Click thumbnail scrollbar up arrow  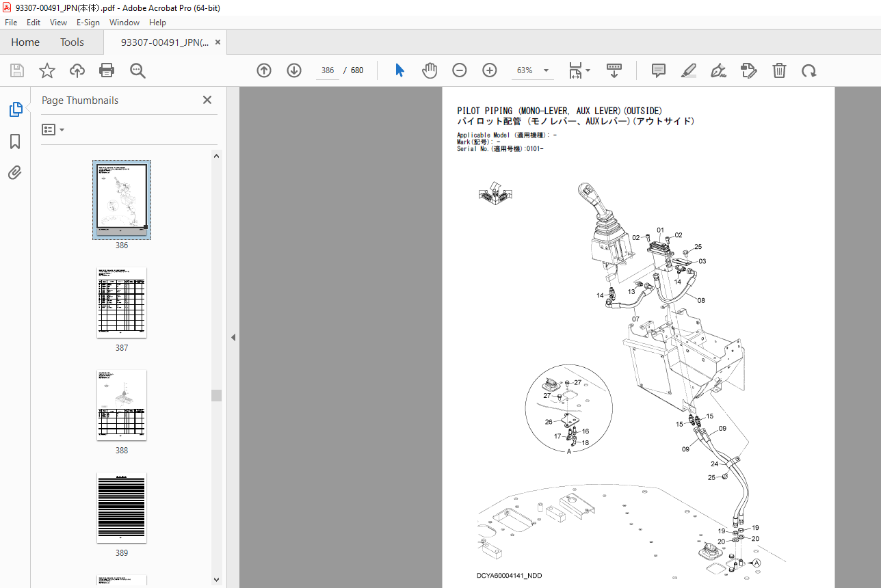click(x=217, y=156)
